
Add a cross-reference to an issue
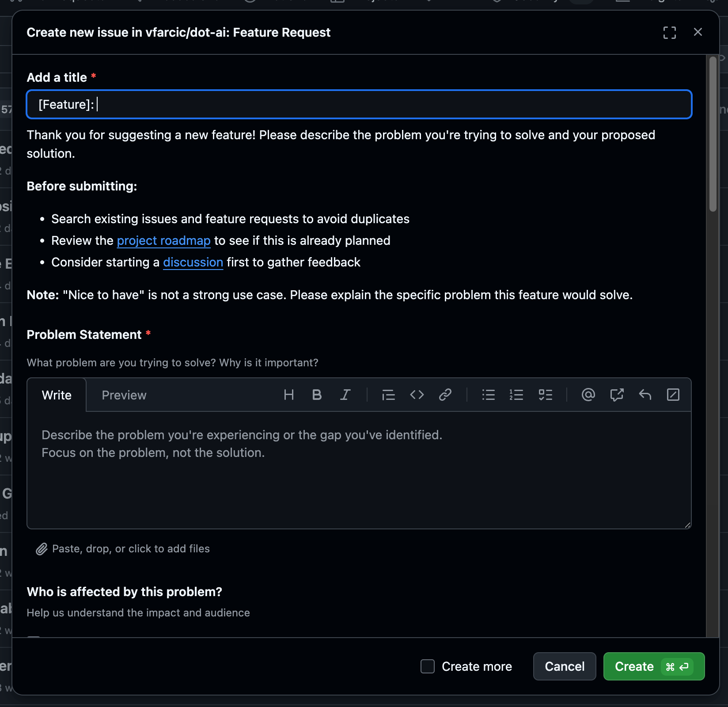(x=617, y=395)
